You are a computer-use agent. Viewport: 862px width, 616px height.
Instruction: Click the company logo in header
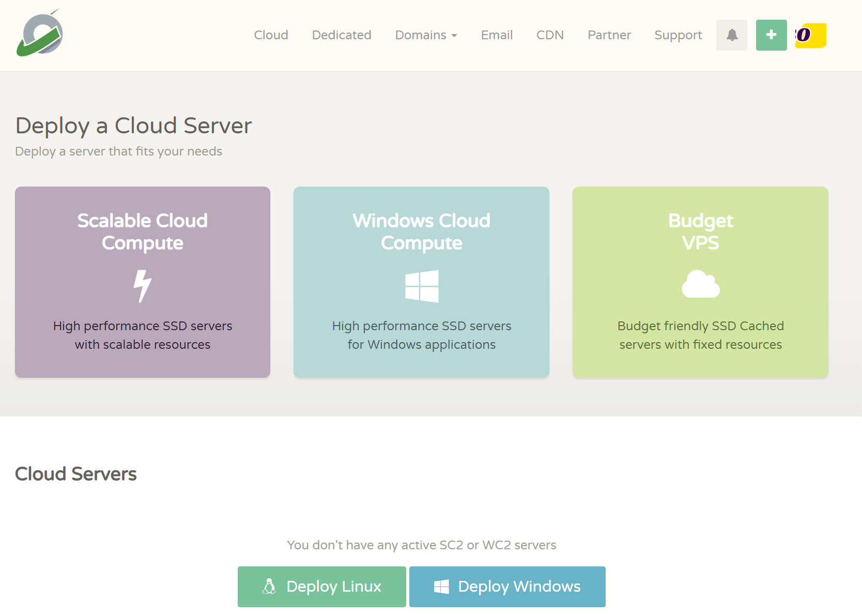click(x=39, y=34)
